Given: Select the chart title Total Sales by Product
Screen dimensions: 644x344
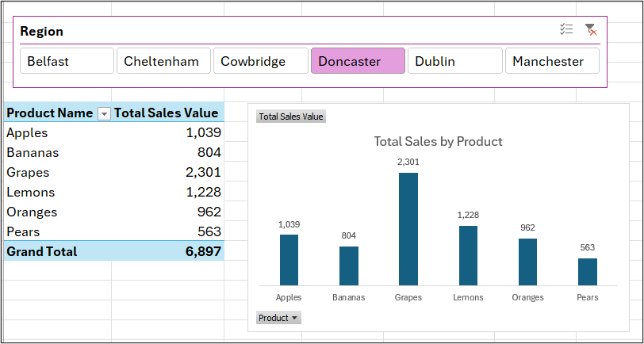Looking at the screenshot, I should click(438, 142).
